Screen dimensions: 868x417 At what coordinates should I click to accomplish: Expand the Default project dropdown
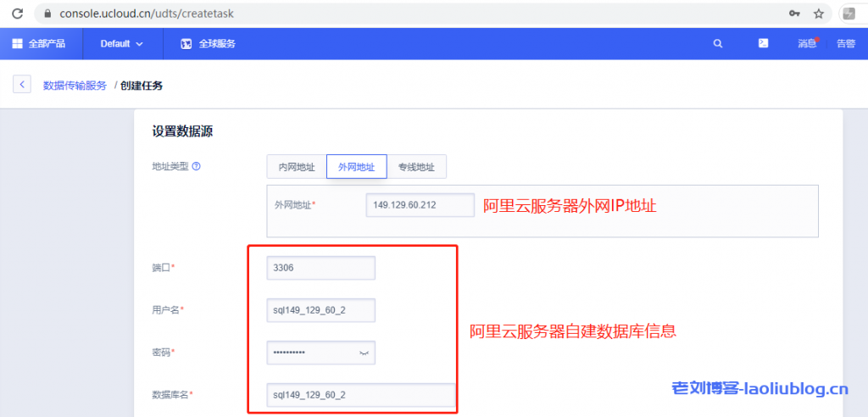pyautogui.click(x=121, y=43)
